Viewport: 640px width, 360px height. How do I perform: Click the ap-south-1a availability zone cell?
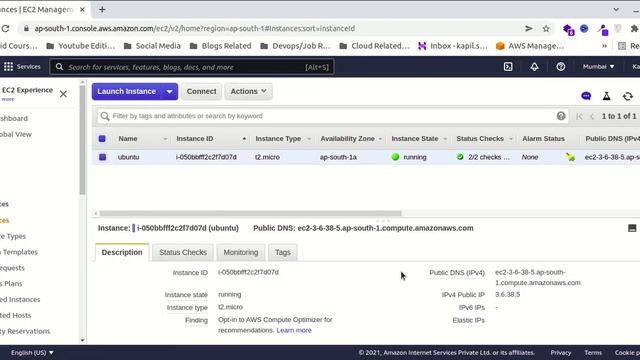pyautogui.click(x=338, y=157)
